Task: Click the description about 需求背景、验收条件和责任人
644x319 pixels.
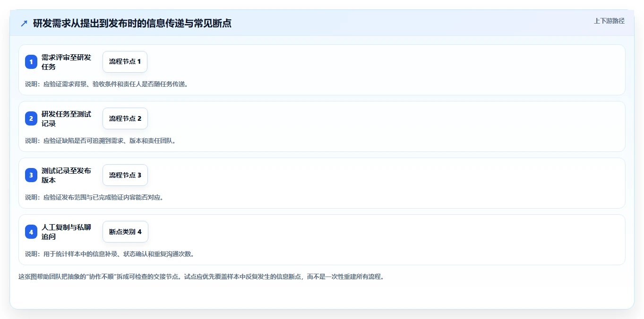Action: (x=106, y=84)
